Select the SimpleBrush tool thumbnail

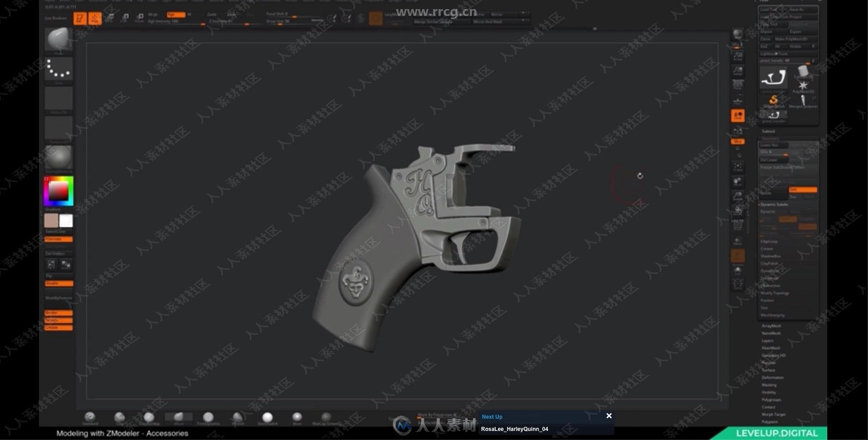(773, 100)
